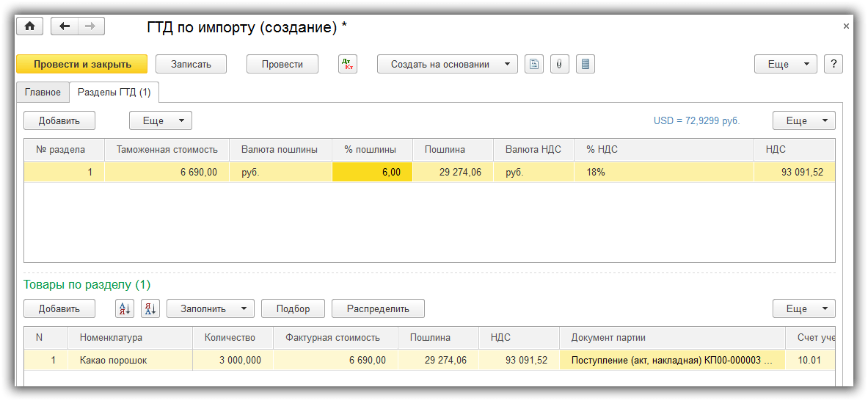Click the Home icon button
Viewport: 868px width, 401px height.
click(x=30, y=26)
